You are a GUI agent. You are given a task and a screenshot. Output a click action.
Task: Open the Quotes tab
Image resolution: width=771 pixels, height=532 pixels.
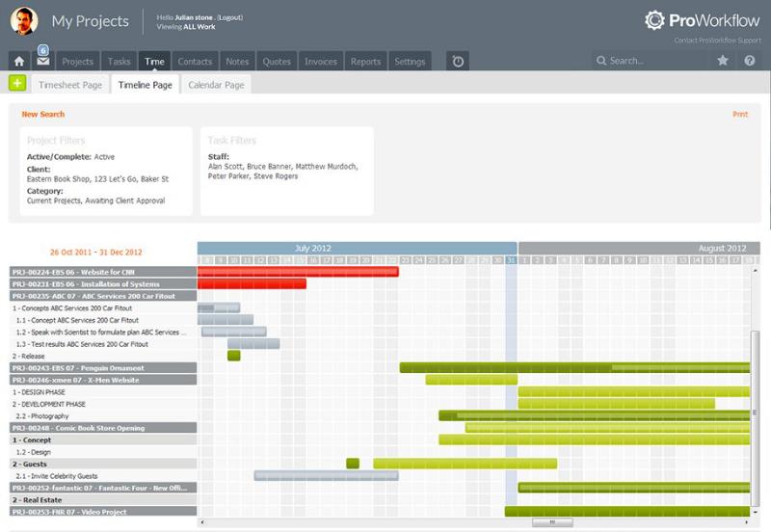click(x=277, y=62)
